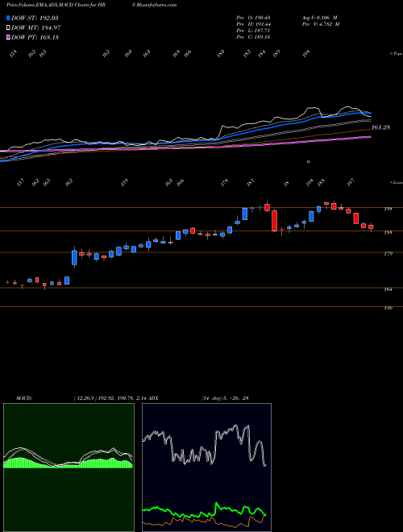This screenshot has height=532, width=403.
Task: Click the large red candle after the 198 peak
Action: tap(274, 221)
